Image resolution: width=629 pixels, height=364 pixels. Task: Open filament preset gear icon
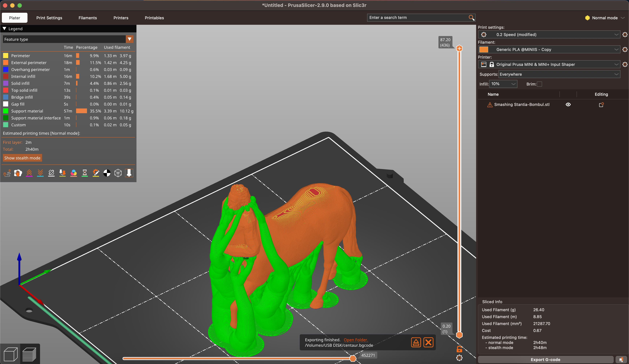click(x=625, y=50)
